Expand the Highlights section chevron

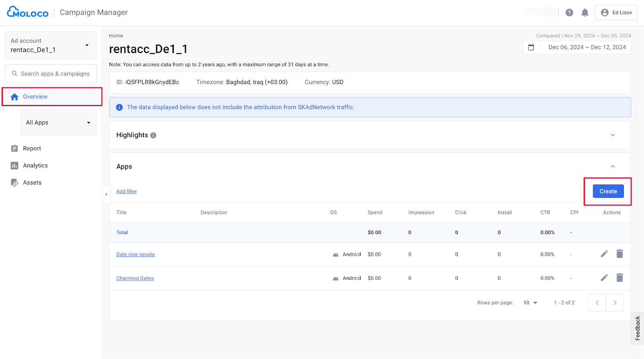tap(613, 135)
